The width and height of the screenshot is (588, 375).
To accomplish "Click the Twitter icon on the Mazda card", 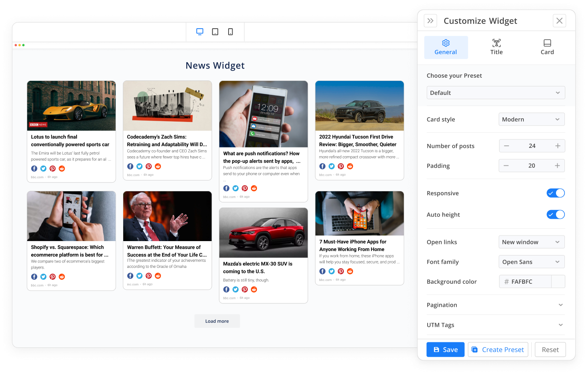I will click(235, 289).
